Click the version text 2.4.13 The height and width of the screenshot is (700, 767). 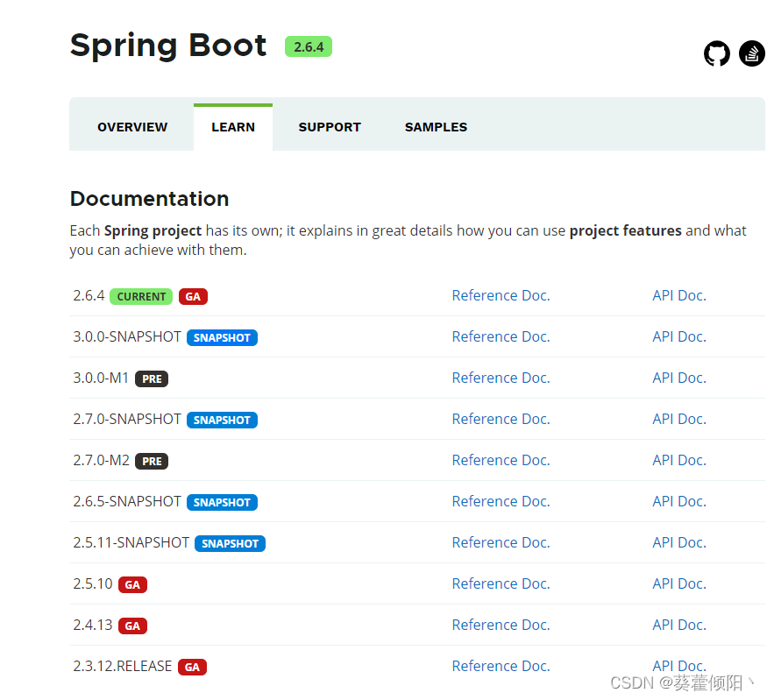(93, 625)
